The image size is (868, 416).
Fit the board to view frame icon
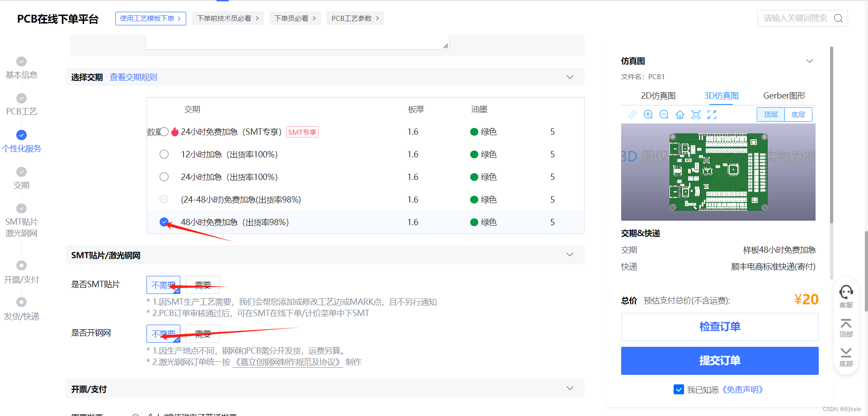pos(696,114)
